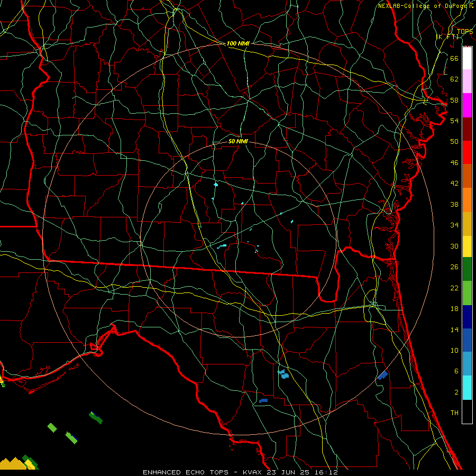This screenshot has width=476, height=476.
Task: Select the dark green legend swatch
Action: pos(467,269)
